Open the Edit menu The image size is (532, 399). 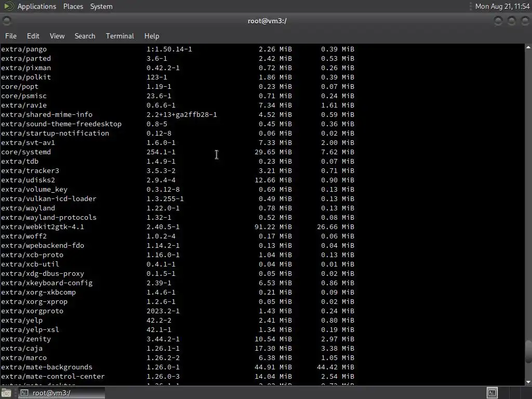tap(33, 36)
